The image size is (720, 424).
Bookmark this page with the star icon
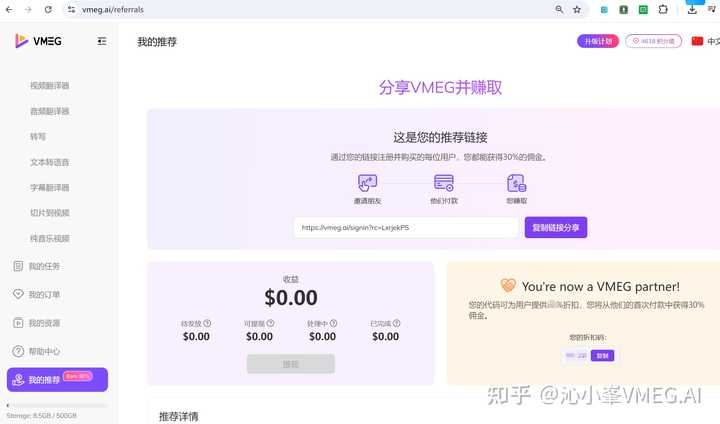coord(577,9)
